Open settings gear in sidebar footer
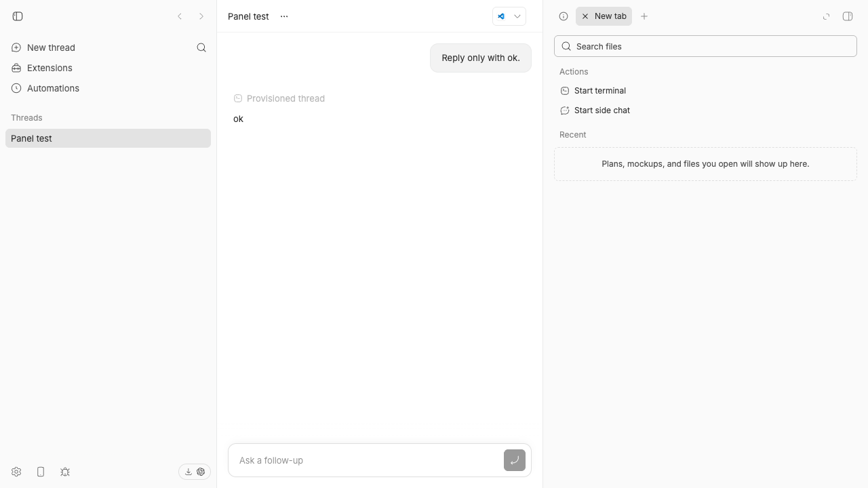Image resolution: width=868 pixels, height=488 pixels. (x=16, y=472)
